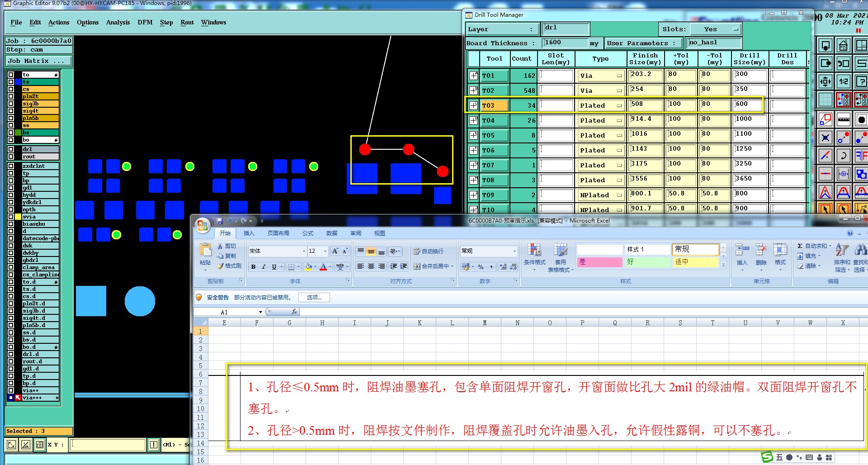Click the undo rectangle icon in right toolbar
Image resolution: width=868 pixels, height=465 pixels.
[x=844, y=64]
